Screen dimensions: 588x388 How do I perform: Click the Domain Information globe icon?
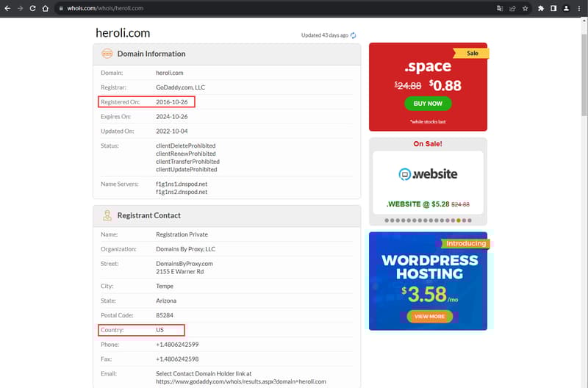coord(107,54)
